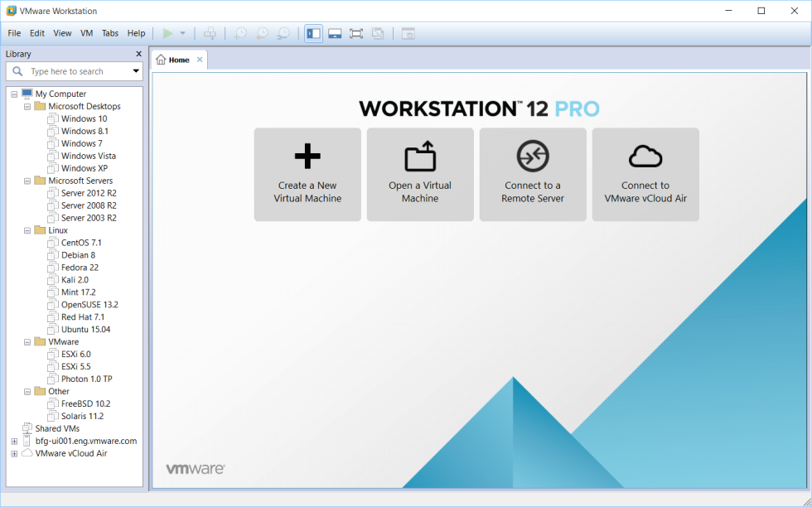Screen dimensions: 812x507
Task: Collapse the Other folder
Action: pyautogui.click(x=27, y=392)
